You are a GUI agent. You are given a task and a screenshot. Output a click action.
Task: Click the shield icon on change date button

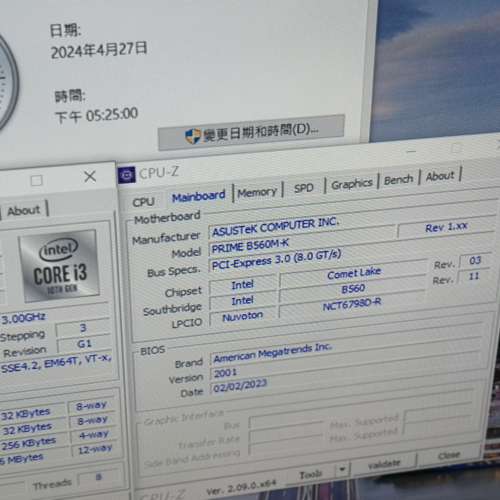point(193,136)
